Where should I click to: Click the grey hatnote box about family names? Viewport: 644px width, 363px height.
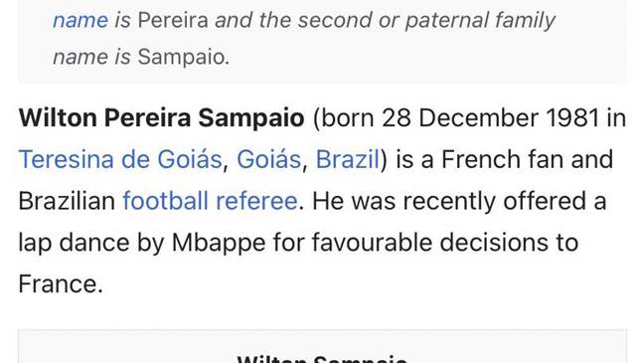322,41
